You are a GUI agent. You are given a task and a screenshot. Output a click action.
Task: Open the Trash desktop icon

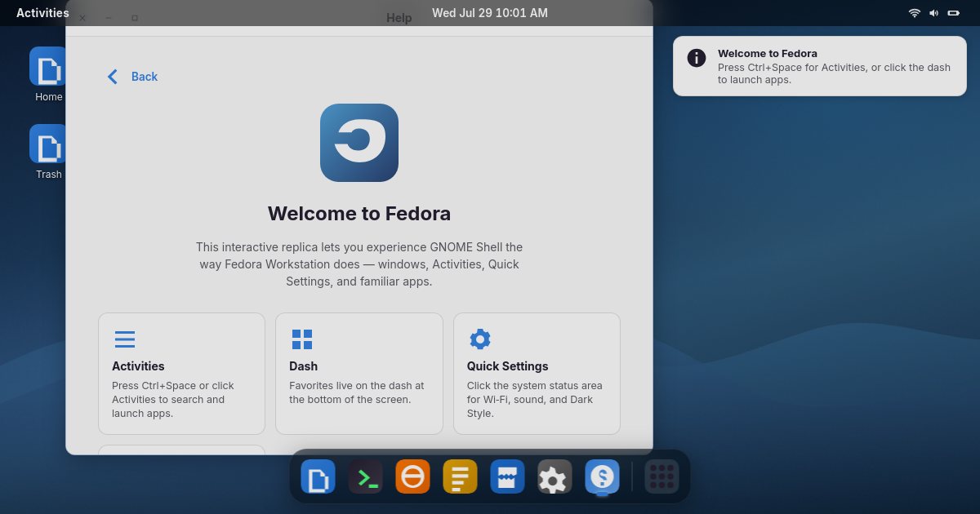click(x=49, y=152)
